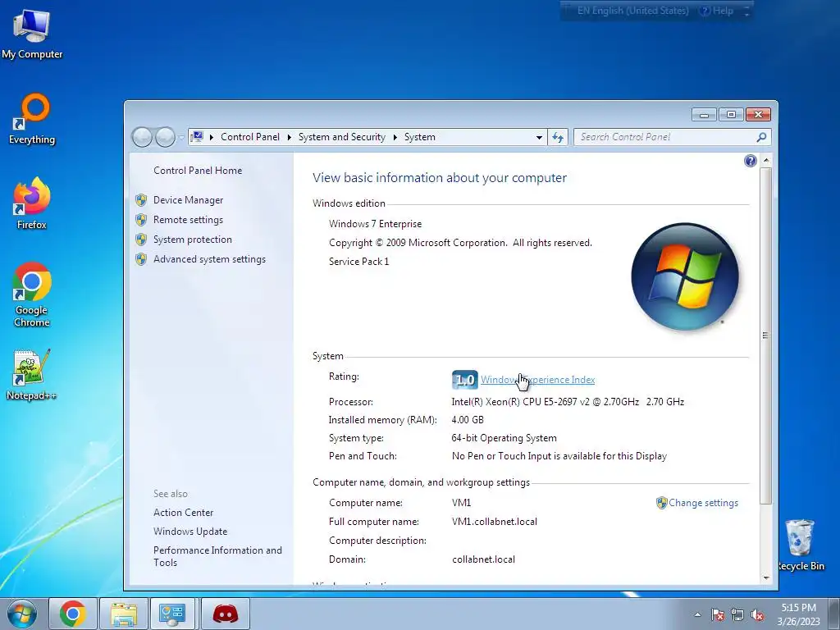The width and height of the screenshot is (840, 630).
Task: Open the muted volume tray icon
Action: pyautogui.click(x=757, y=615)
